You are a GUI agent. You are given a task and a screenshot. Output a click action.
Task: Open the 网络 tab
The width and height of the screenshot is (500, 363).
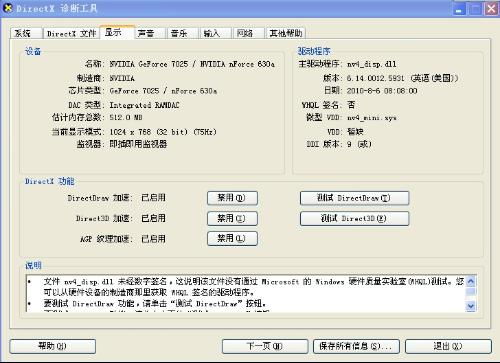click(x=248, y=33)
